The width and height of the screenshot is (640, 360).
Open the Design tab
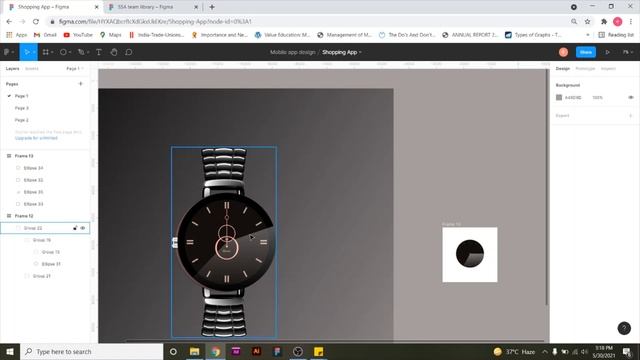click(x=562, y=69)
